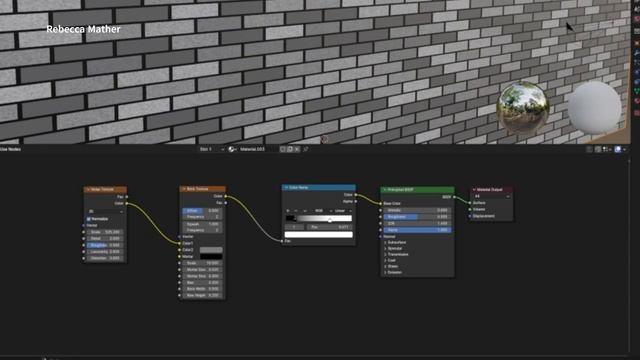640x360 pixels.
Task: Open the Color Ramp Linear interpolation dropdown
Action: pos(342,211)
